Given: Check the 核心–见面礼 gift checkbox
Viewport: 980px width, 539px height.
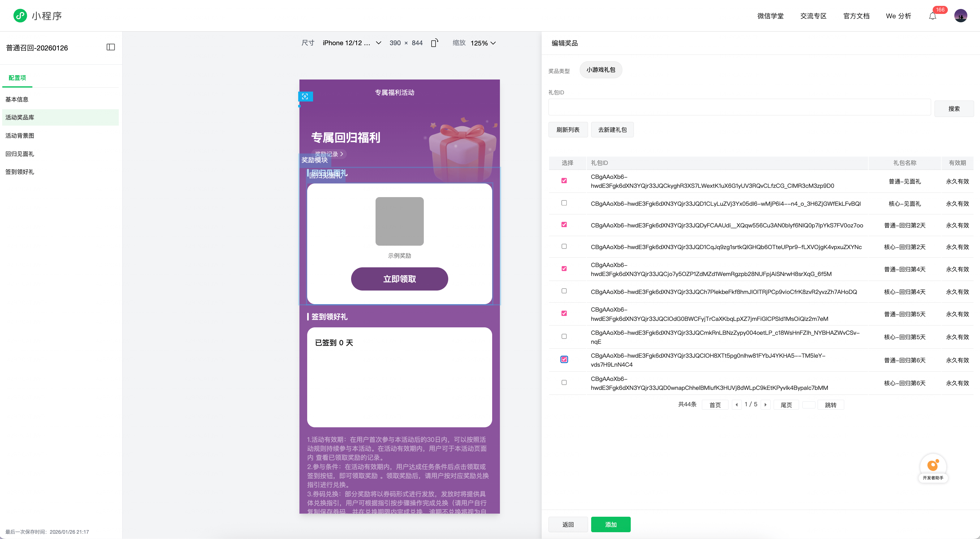Looking at the screenshot, I should (x=564, y=203).
